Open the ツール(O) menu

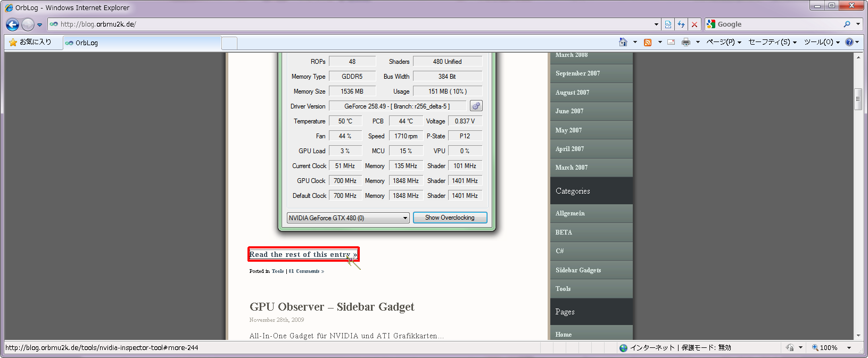(x=822, y=42)
